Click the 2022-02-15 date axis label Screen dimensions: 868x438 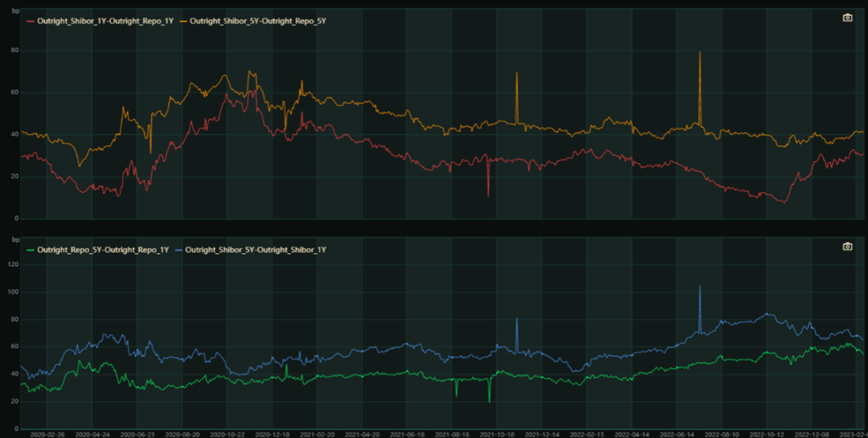click(x=587, y=435)
